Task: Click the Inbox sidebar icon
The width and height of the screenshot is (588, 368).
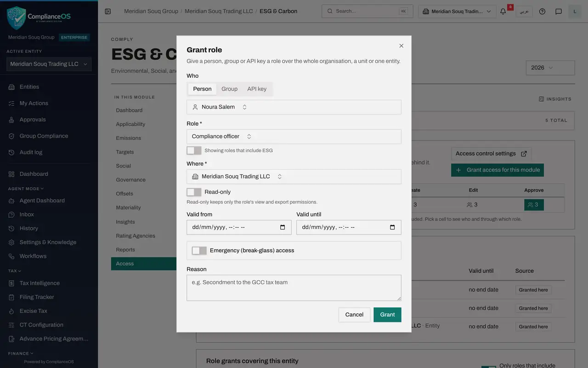Action: coord(11,214)
